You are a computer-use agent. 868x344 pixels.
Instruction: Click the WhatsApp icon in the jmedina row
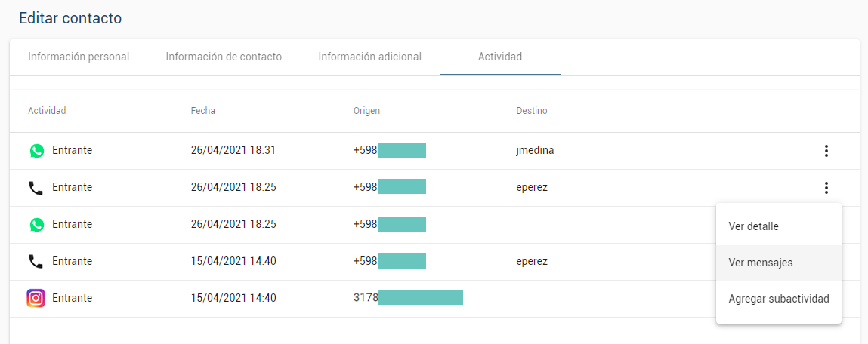(36, 150)
